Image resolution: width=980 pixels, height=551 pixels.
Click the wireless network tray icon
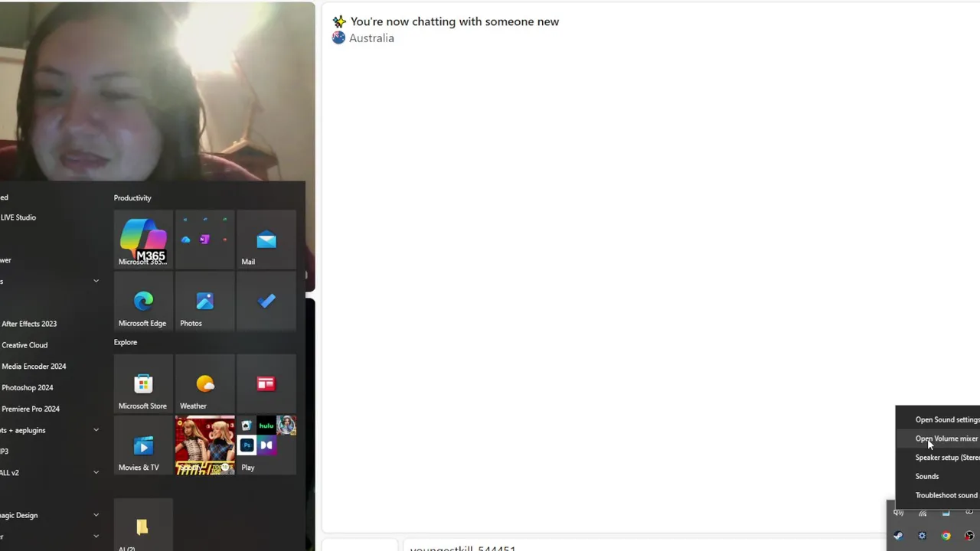tap(923, 513)
